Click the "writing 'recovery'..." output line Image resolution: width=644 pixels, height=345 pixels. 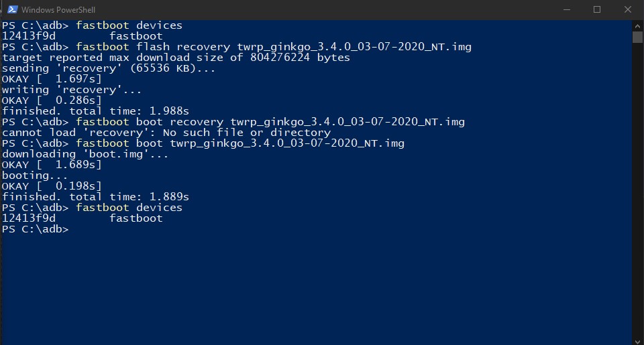tap(72, 90)
